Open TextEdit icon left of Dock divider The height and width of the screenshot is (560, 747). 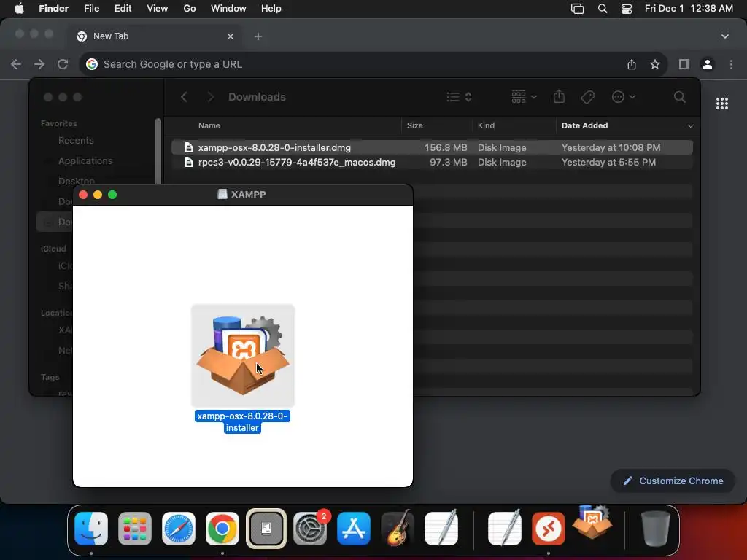click(441, 528)
